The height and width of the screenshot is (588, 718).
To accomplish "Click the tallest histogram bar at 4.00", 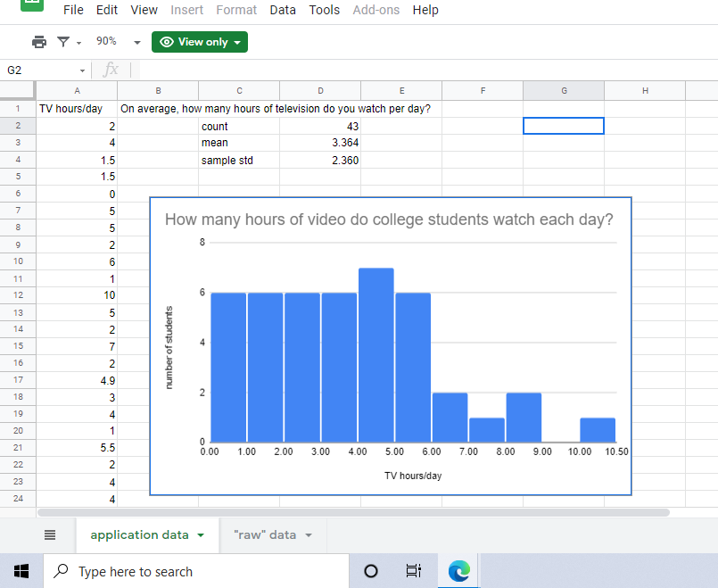I will (376, 355).
